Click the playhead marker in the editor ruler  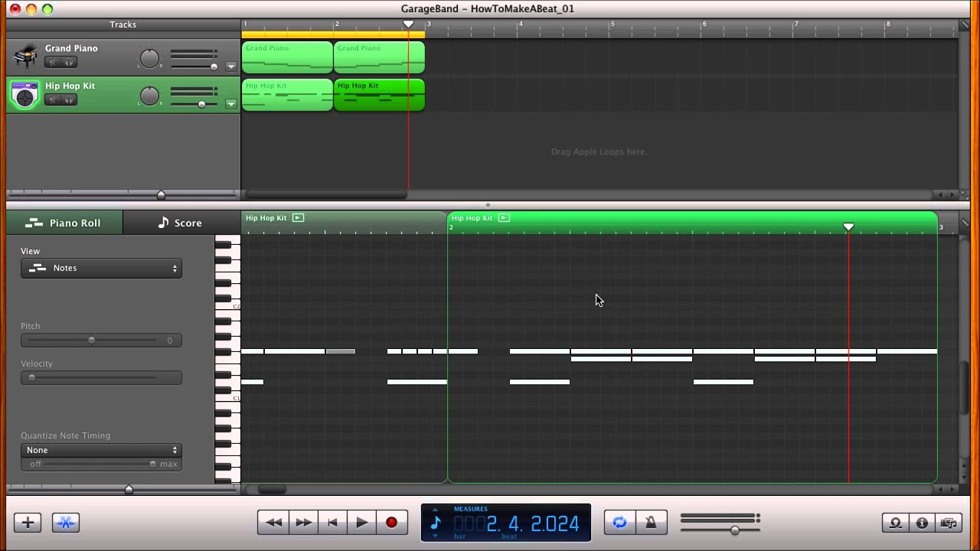click(x=848, y=227)
